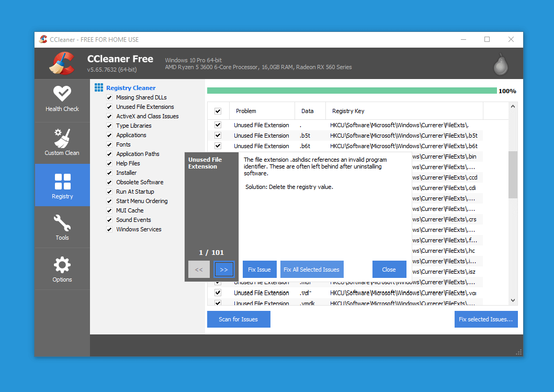This screenshot has width=554, height=392.
Task: Uncheck the .b5t extension row
Action: point(218,136)
